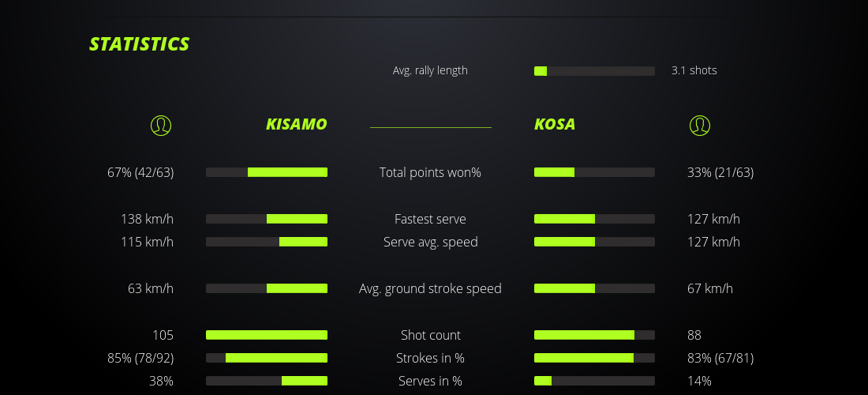
Task: Select the KOSA player name
Action: pyautogui.click(x=555, y=125)
